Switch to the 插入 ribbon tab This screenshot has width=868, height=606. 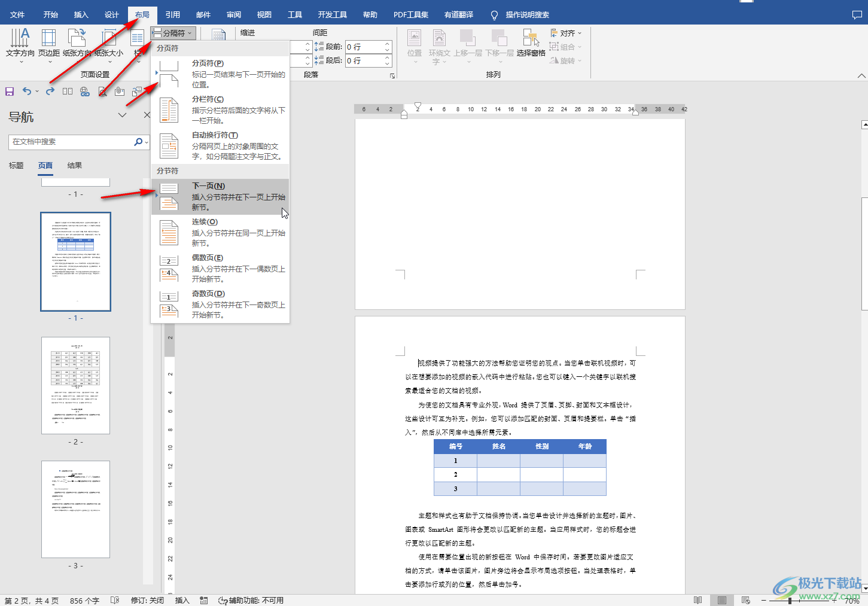point(81,15)
